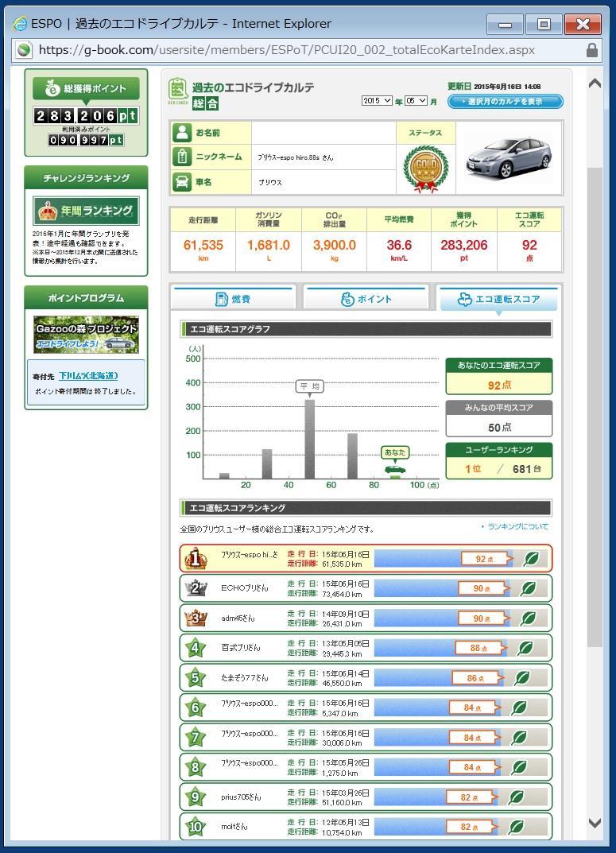Viewport: 616px width, 853px height.
Task: Click the rank 2 silver medal icon
Action: tap(196, 588)
